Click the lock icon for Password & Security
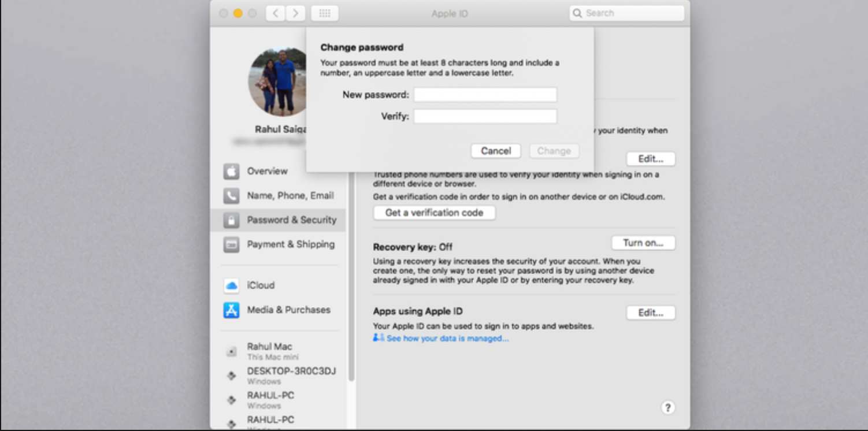Image resolution: width=868 pixels, height=431 pixels. pos(231,220)
